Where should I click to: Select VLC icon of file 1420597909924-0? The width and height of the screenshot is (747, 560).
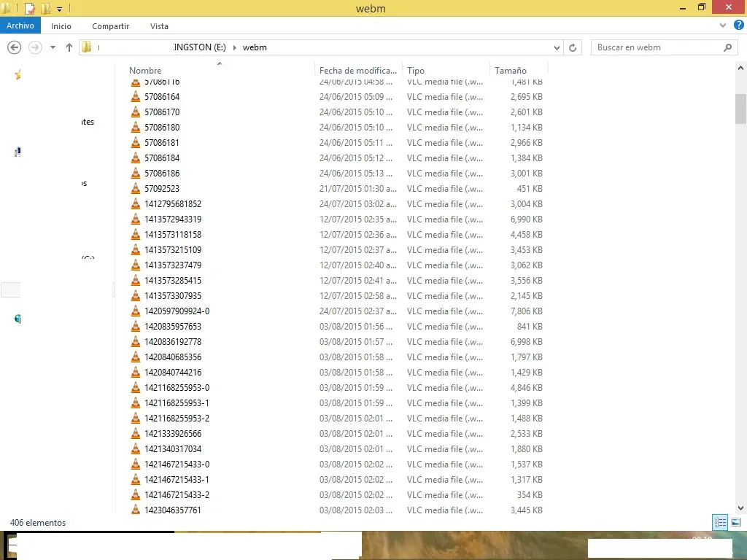click(x=136, y=311)
